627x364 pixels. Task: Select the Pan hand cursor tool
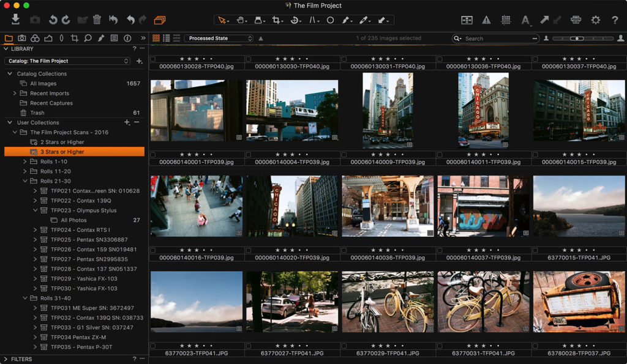pos(241,20)
